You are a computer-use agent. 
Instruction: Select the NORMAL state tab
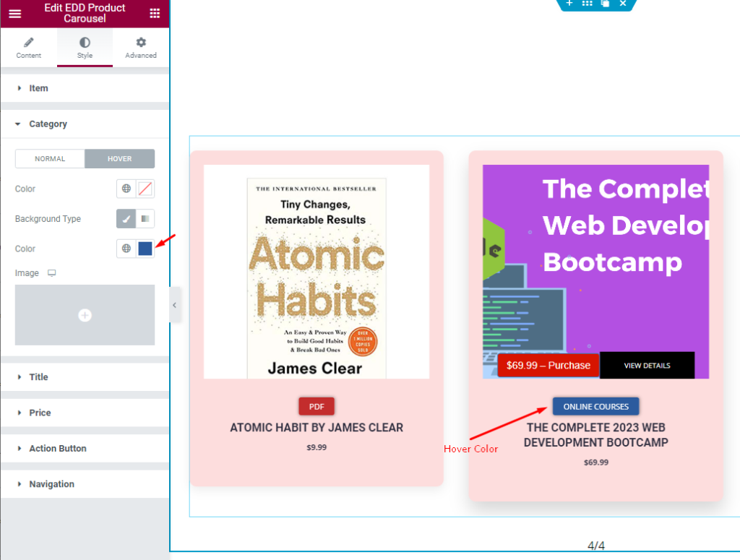50,158
